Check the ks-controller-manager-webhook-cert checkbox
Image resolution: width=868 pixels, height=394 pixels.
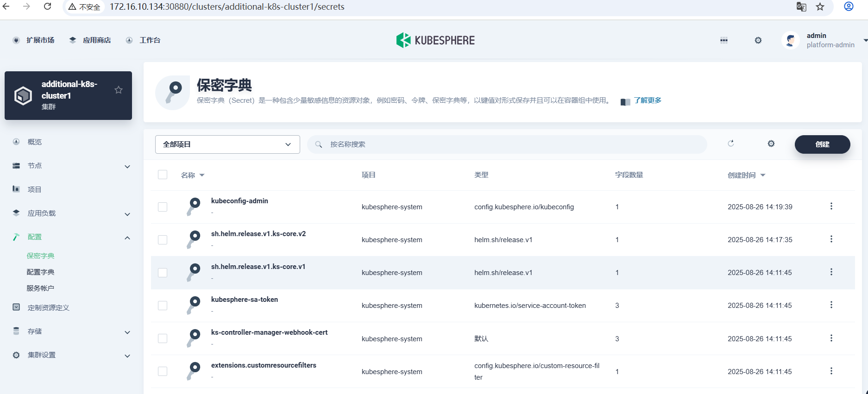(163, 338)
